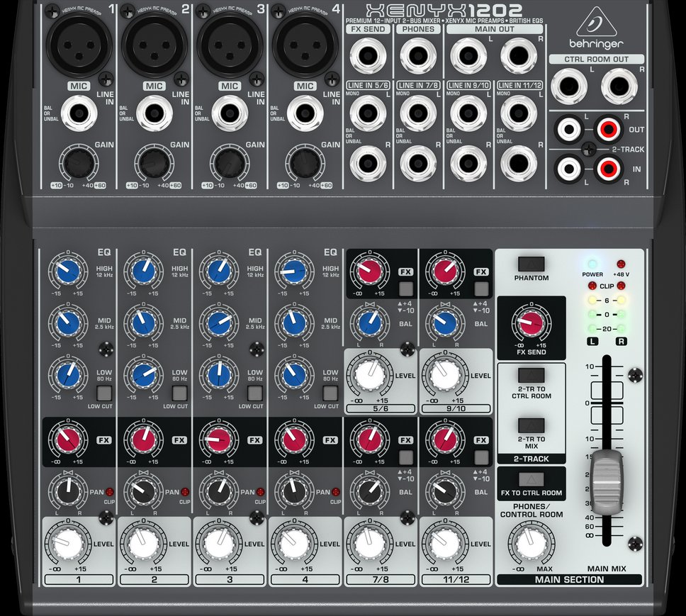Click the channel 11/12 LEVEL knob
The image size is (686, 616).
(x=445, y=544)
